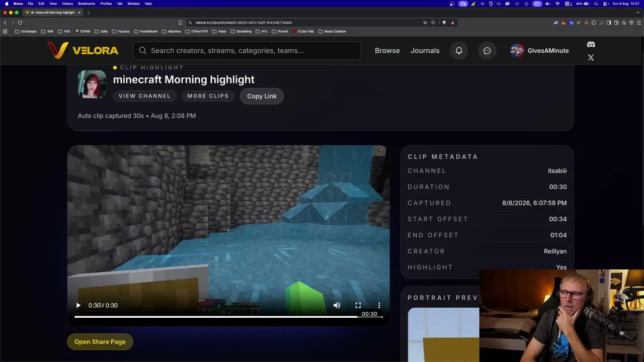
Task: Mute the video volume
Action: 337,305
